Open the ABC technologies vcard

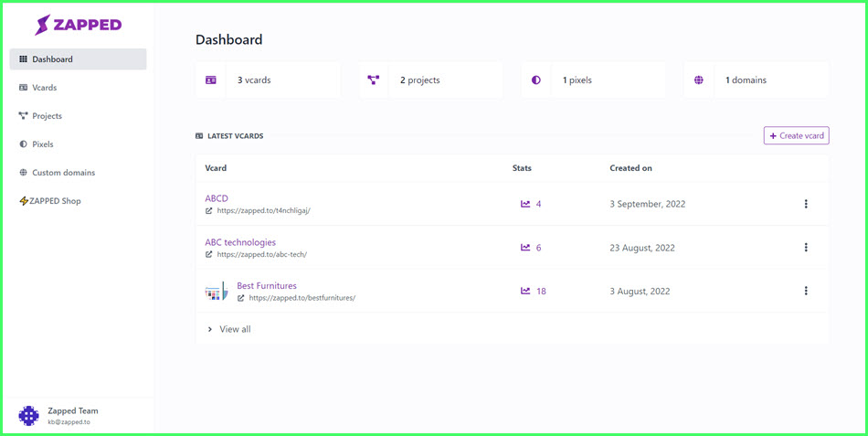240,242
